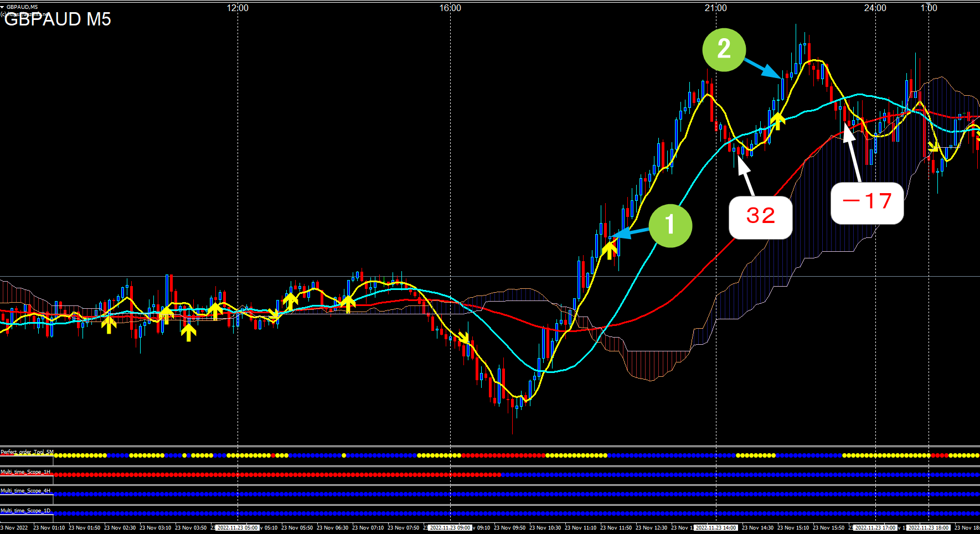The width and height of the screenshot is (980, 534).
Task: Select the Multi_time_Scope_1H indicator label
Action: coord(25,472)
